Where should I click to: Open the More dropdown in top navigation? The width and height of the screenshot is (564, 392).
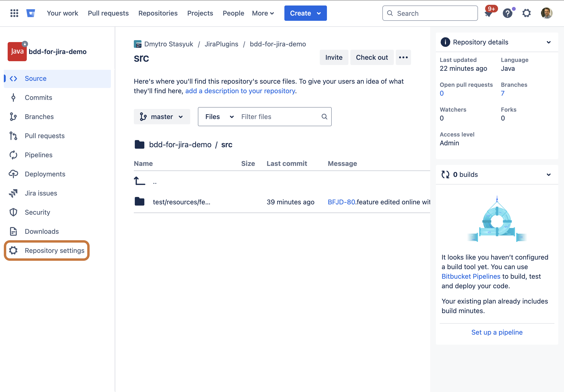(263, 13)
